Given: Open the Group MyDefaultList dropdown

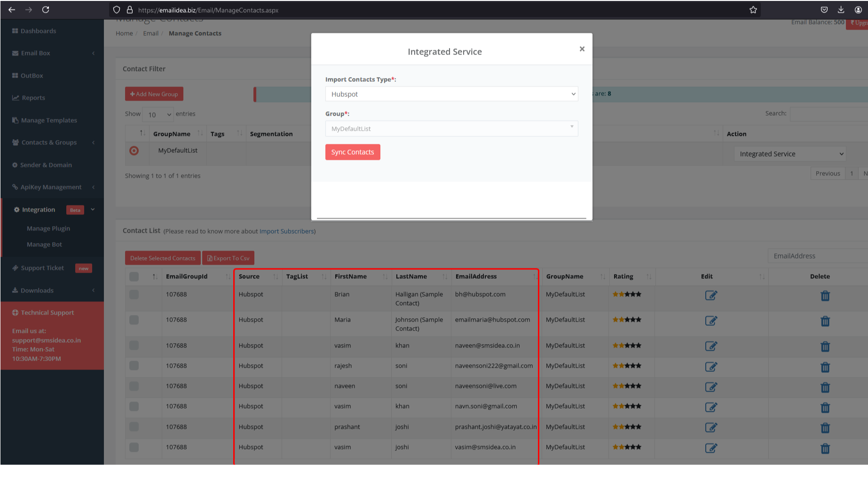Looking at the screenshot, I should 451,129.
